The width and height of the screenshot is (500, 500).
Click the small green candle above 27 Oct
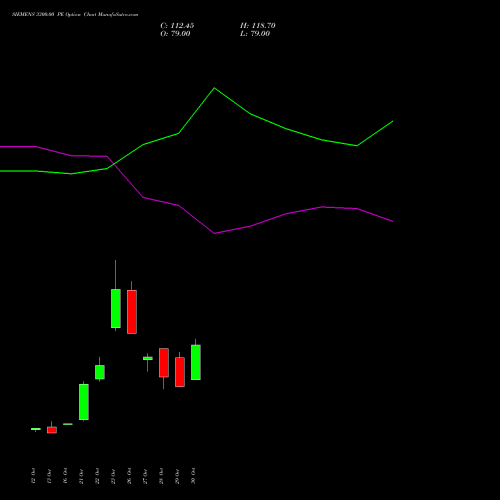click(x=148, y=358)
